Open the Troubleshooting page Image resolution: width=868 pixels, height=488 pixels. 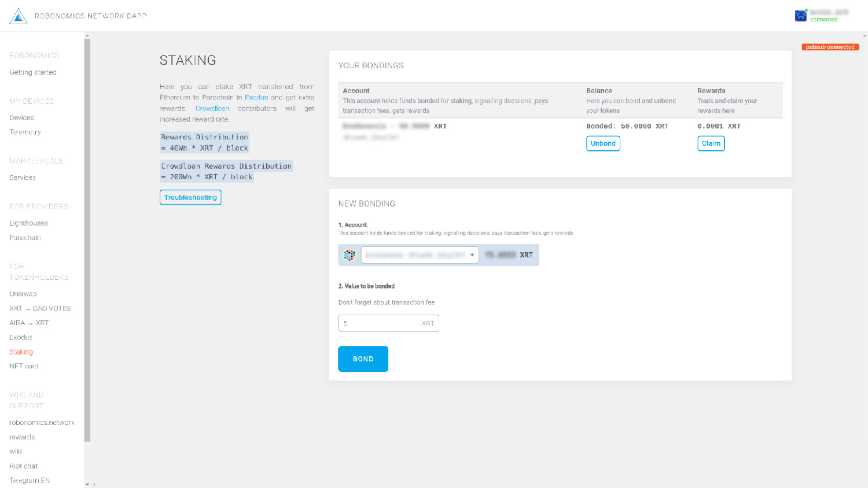click(190, 197)
